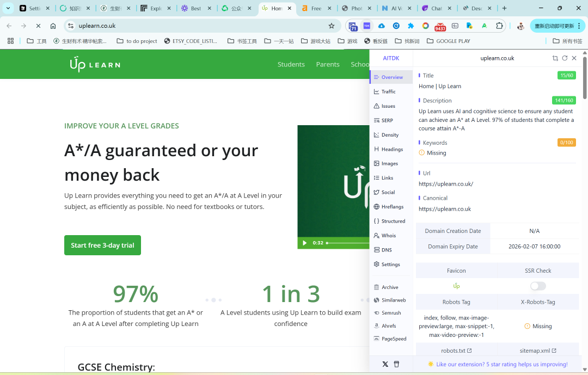Stop loading the page
This screenshot has height=375, width=588.
(x=38, y=26)
